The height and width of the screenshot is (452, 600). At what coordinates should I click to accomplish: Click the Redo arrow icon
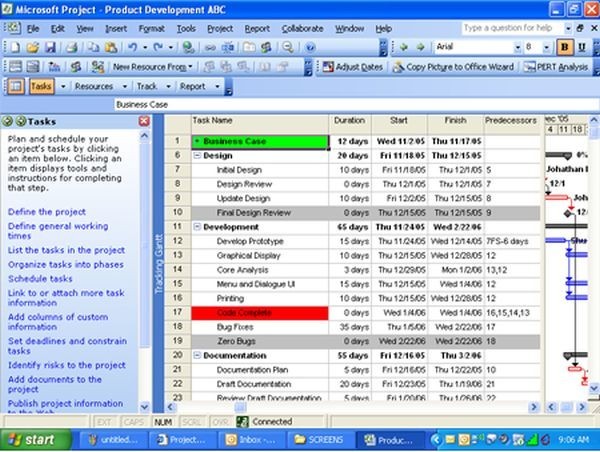(158, 47)
